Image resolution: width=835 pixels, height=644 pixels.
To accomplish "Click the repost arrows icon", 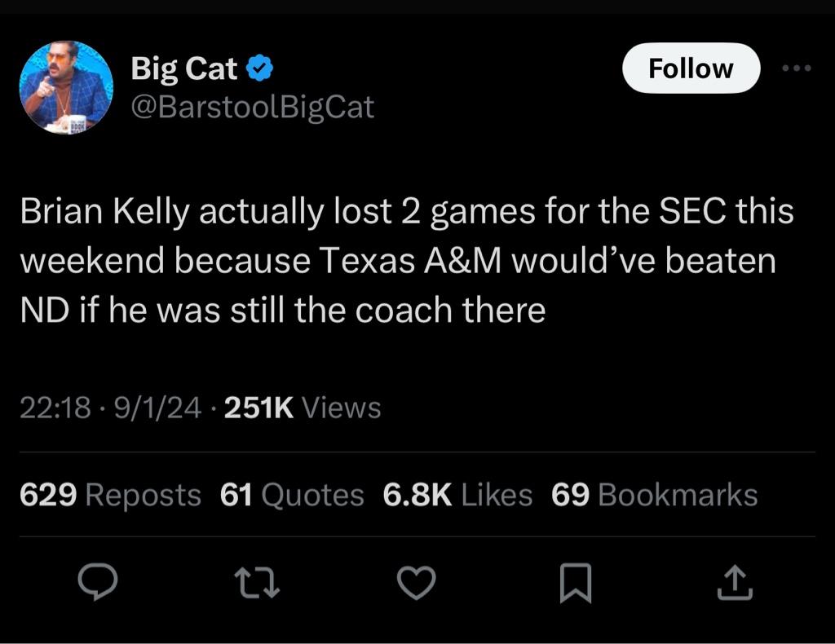I will point(257,582).
